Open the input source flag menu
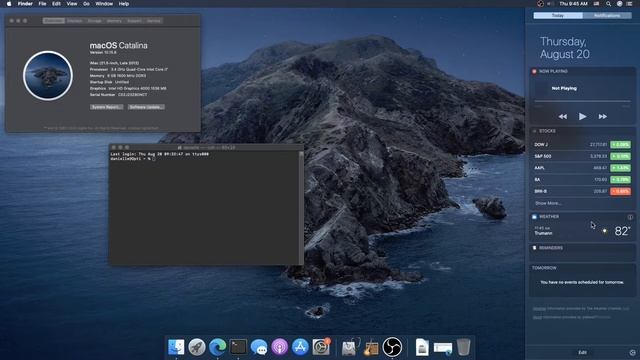 [x=597, y=4]
